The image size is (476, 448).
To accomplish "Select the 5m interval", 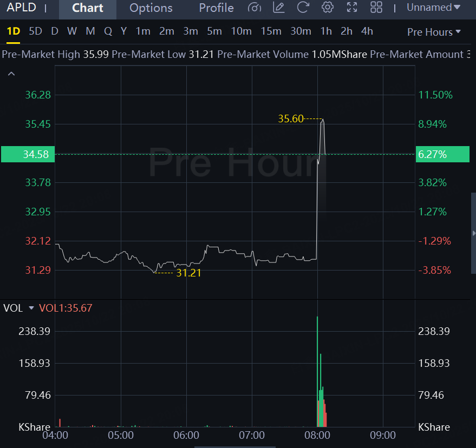I will tap(214, 31).
